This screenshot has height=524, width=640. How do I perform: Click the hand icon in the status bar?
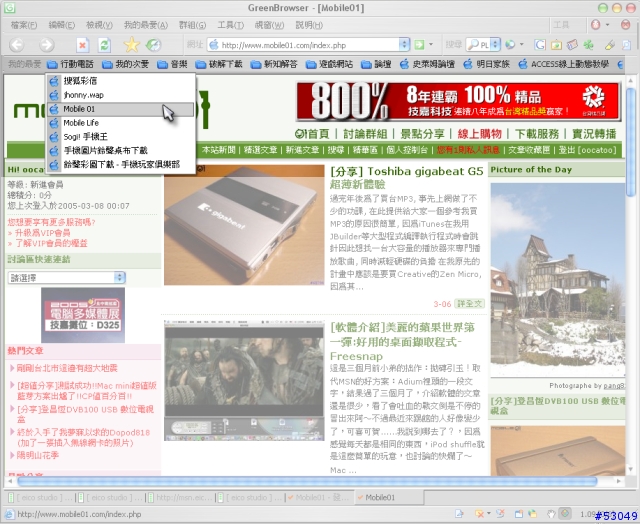pyautogui.click(x=550, y=513)
